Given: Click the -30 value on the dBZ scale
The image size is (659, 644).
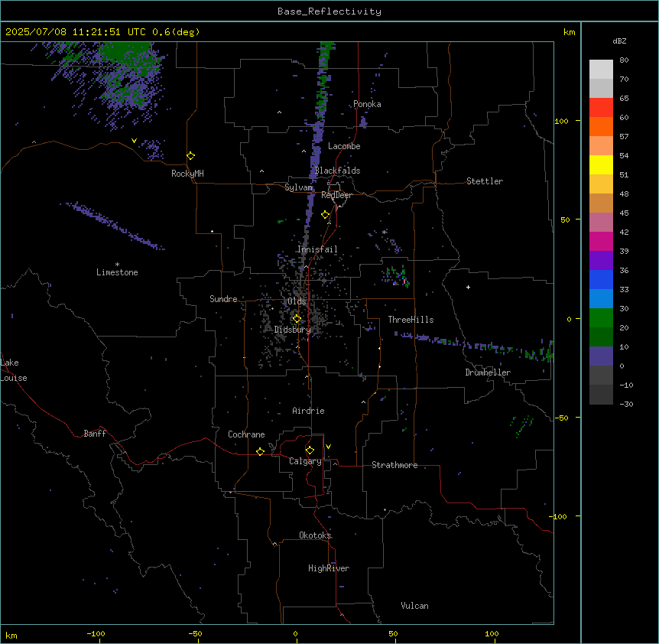Looking at the screenshot, I should [x=626, y=405].
